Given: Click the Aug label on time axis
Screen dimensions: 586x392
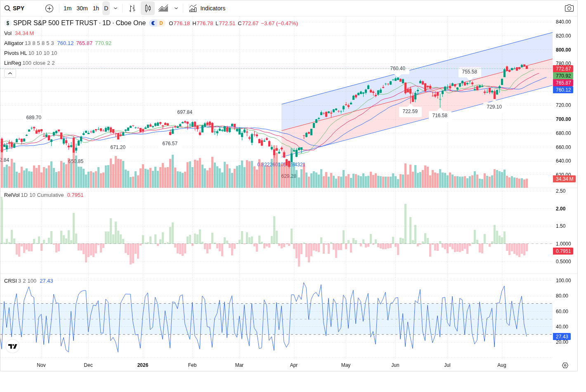Looking at the screenshot, I should click(x=502, y=365).
